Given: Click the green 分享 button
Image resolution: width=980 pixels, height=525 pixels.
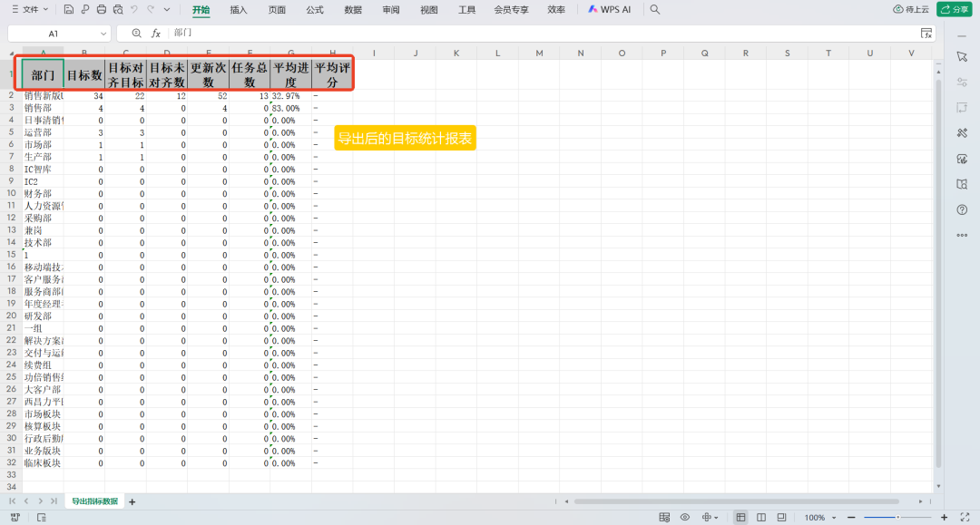Looking at the screenshot, I should [955, 9].
